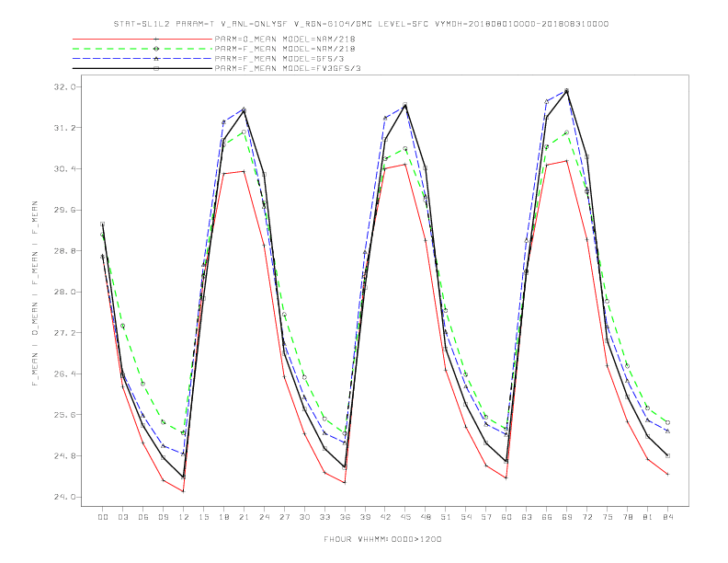The height and width of the screenshot is (563, 728).
Task: Click x-axis forecast hour label 75
Action: (x=608, y=517)
